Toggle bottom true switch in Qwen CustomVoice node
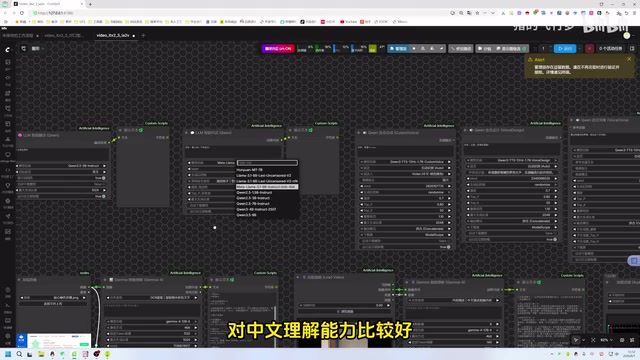This screenshot has height=360, width=640. [x=448, y=247]
